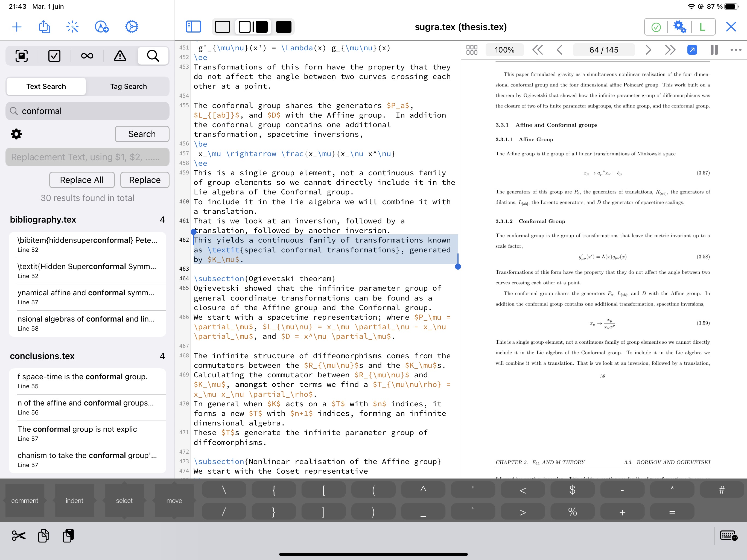The height and width of the screenshot is (560, 747).
Task: Click the sync/compile status icon
Action: [657, 27]
